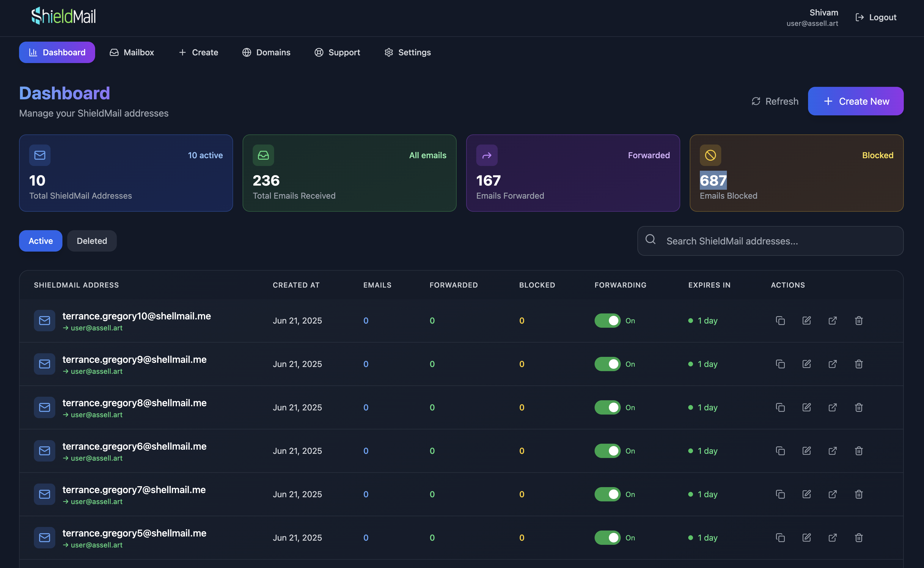The image size is (924, 568).
Task: Click the edit icon for terrance.gregory6
Action: 807,451
